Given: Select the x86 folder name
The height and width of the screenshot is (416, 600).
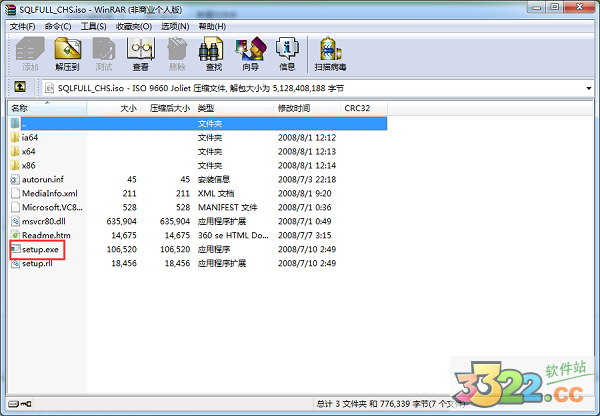Looking at the screenshot, I should click(29, 165).
